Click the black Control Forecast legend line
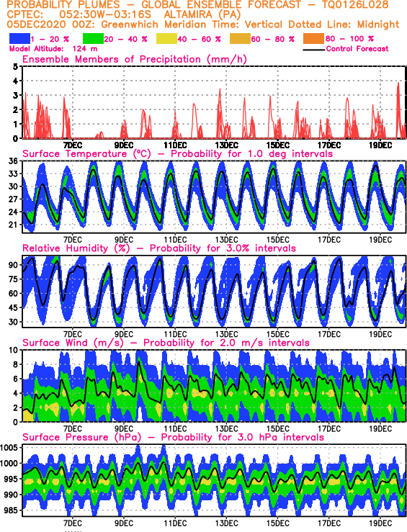 313,50
